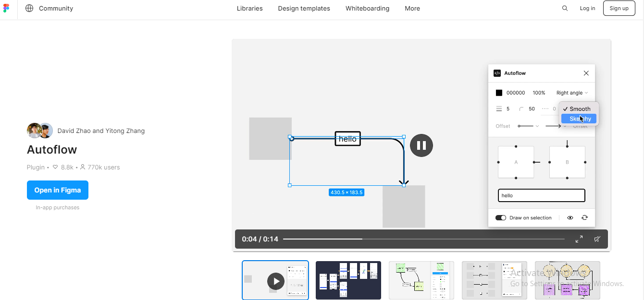Viewport: 644px width, 300px height.
Task: Select the thumbnail with yellow circles
Action: (568, 280)
